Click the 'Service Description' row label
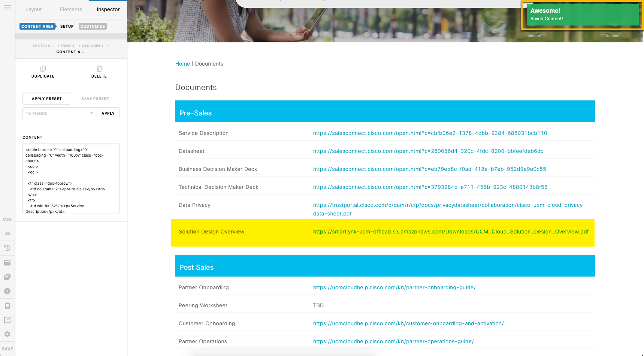This screenshot has width=644, height=356. click(203, 133)
